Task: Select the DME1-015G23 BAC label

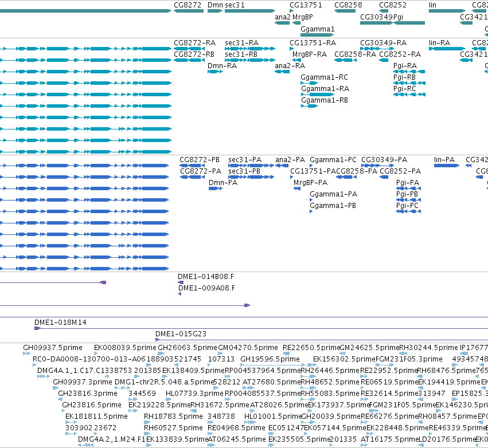Action: tap(181, 334)
